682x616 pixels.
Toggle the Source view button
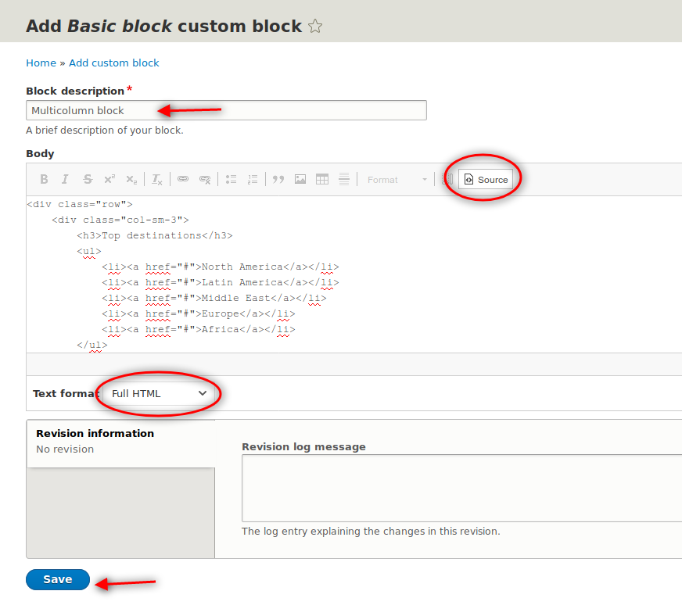point(486,179)
